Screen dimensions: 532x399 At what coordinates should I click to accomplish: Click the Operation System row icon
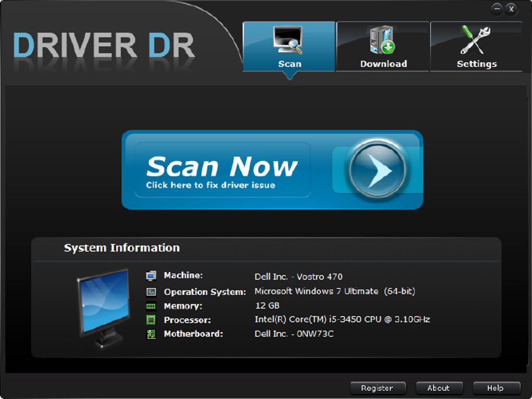tap(151, 292)
